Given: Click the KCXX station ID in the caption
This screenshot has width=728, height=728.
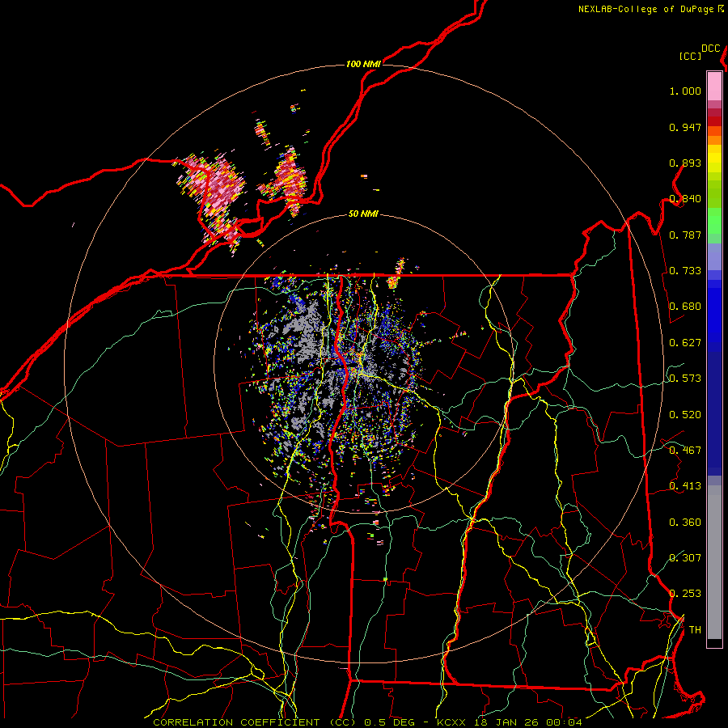Looking at the screenshot, I should 451,722.
